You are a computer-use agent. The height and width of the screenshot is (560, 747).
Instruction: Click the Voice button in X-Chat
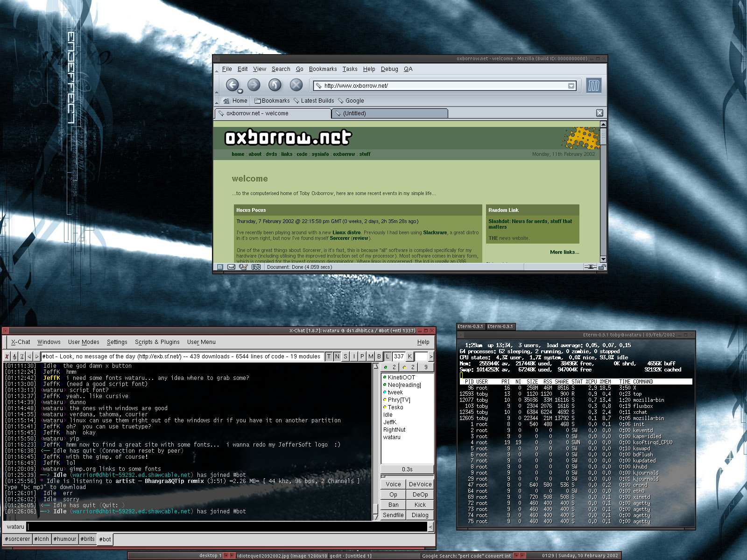394,484
